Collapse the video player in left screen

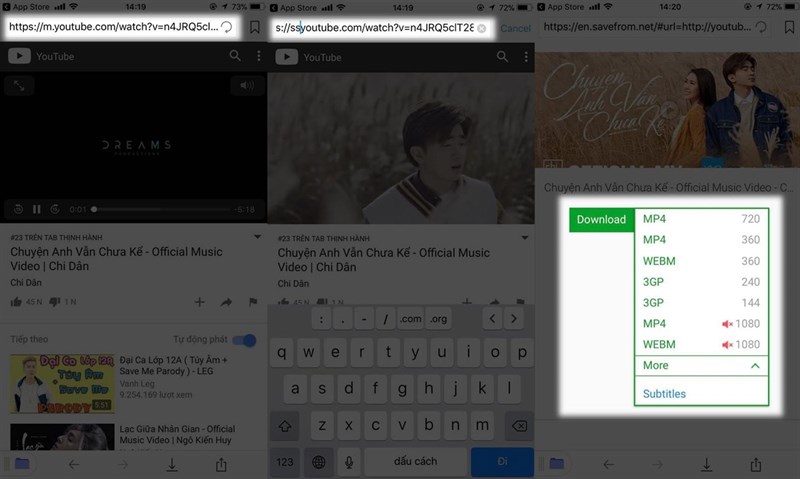(19, 86)
